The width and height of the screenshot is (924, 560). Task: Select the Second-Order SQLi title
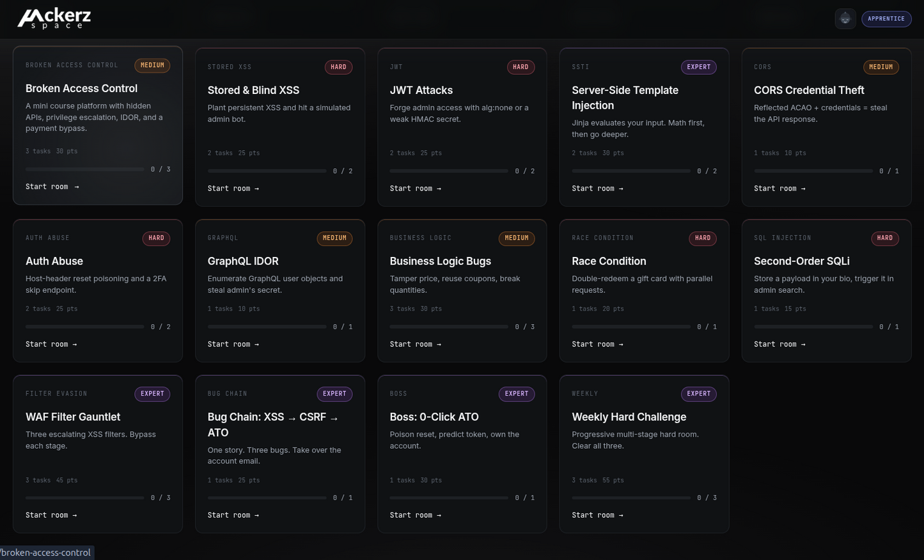[802, 261]
